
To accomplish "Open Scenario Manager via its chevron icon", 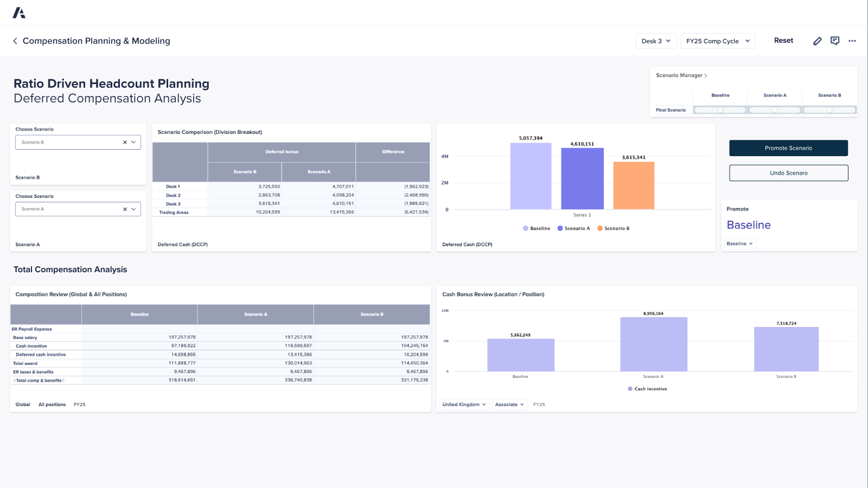I will point(704,75).
